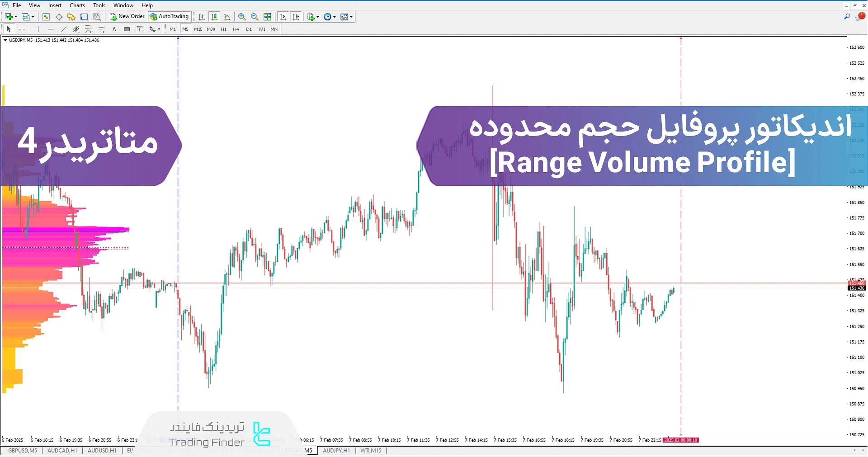868x457 pixels.
Task: Toggle the Chart Shift option
Action: (x=295, y=17)
